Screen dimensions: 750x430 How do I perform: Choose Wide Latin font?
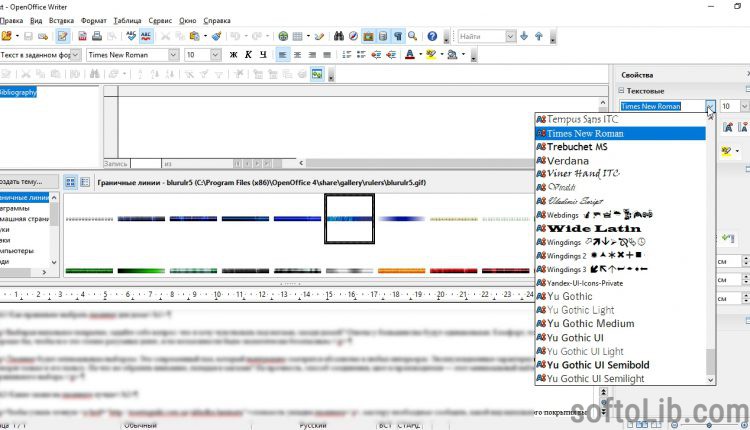pos(620,229)
